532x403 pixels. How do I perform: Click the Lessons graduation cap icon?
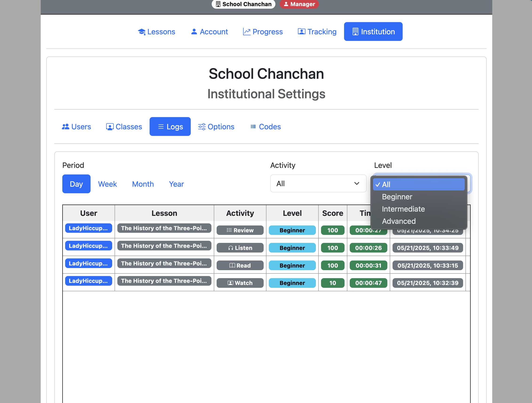click(142, 32)
